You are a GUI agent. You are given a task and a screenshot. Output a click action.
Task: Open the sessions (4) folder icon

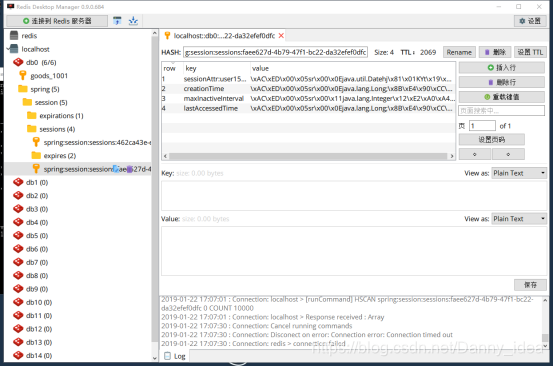(x=32, y=129)
